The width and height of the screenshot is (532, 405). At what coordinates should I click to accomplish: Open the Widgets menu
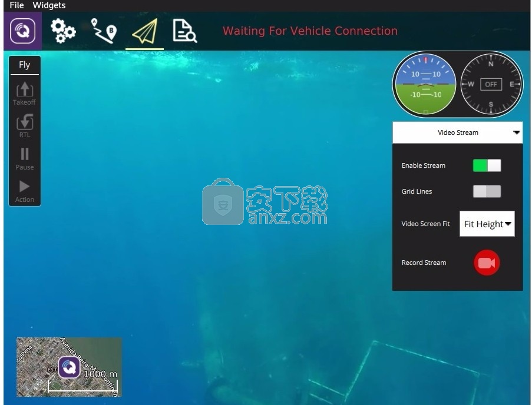pyautogui.click(x=49, y=5)
